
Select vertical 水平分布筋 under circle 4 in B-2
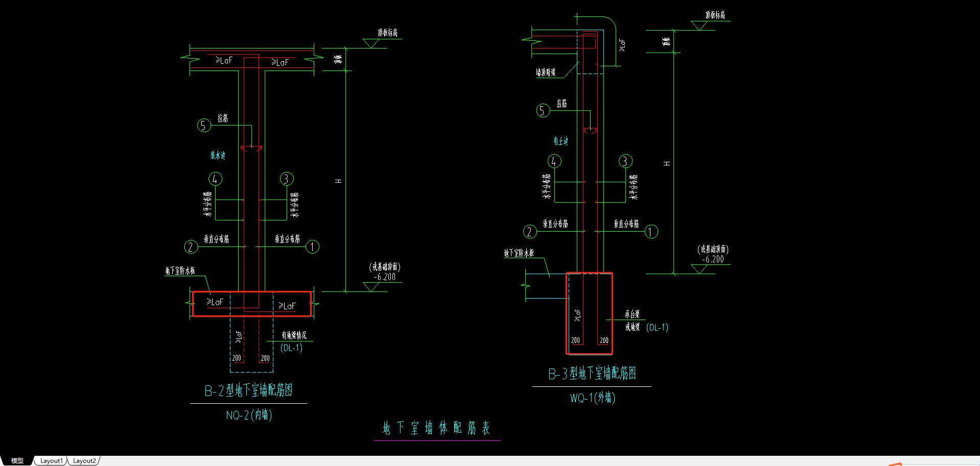point(207,204)
